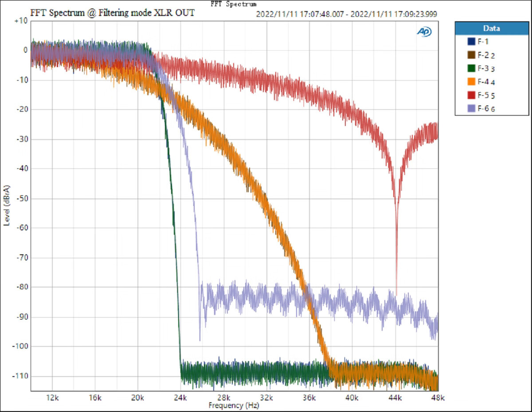Click the brown F-2 legend swatch
This screenshot has height=412, width=532.
(x=471, y=55)
